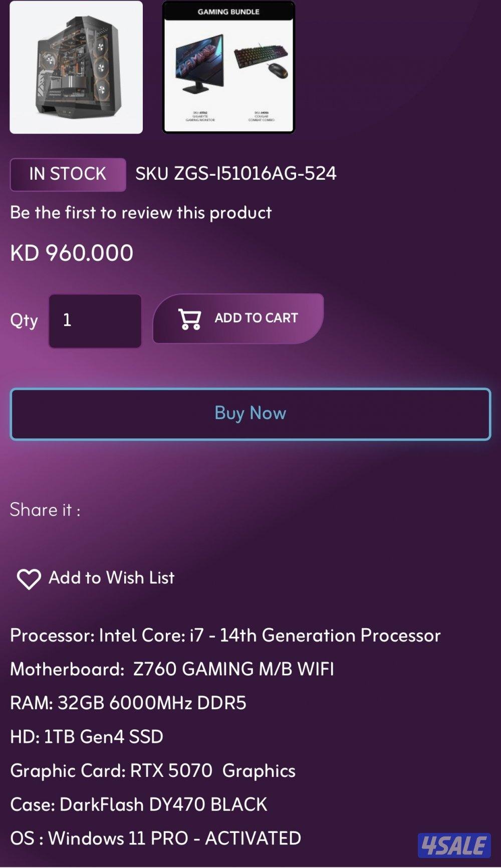
Task: Open the Gaming Bundle thumbnail image
Action: coord(228,67)
